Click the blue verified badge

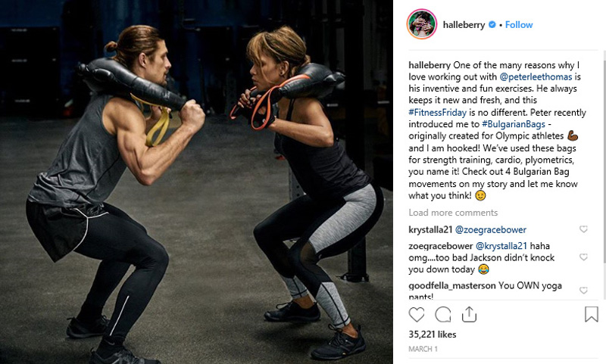click(492, 25)
